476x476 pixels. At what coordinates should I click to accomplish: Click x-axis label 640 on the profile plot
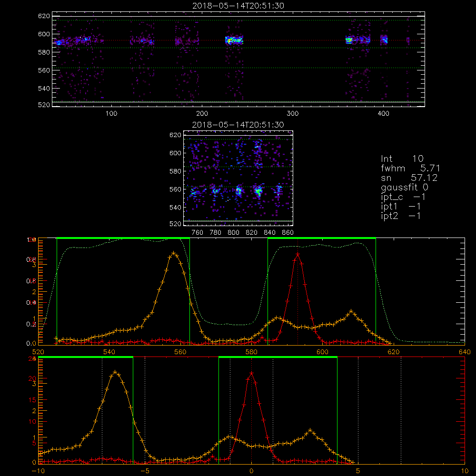coord(465,352)
